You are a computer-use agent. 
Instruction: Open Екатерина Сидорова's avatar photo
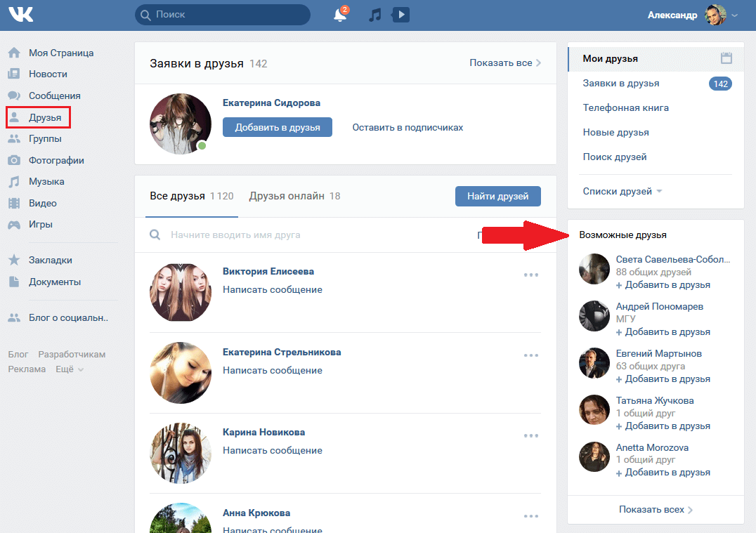[181, 124]
